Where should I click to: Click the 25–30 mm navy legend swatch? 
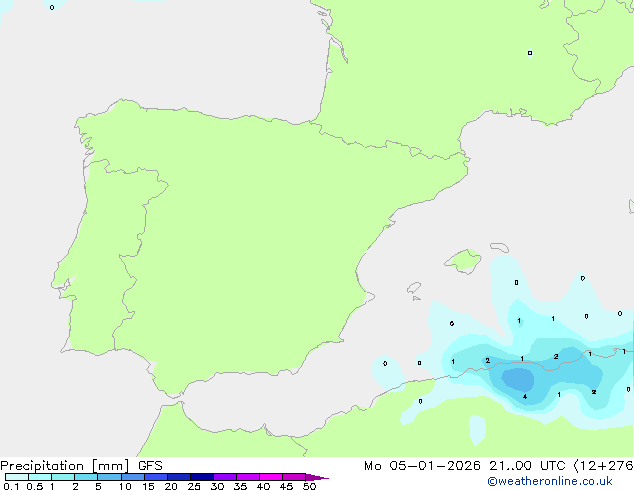(201, 477)
